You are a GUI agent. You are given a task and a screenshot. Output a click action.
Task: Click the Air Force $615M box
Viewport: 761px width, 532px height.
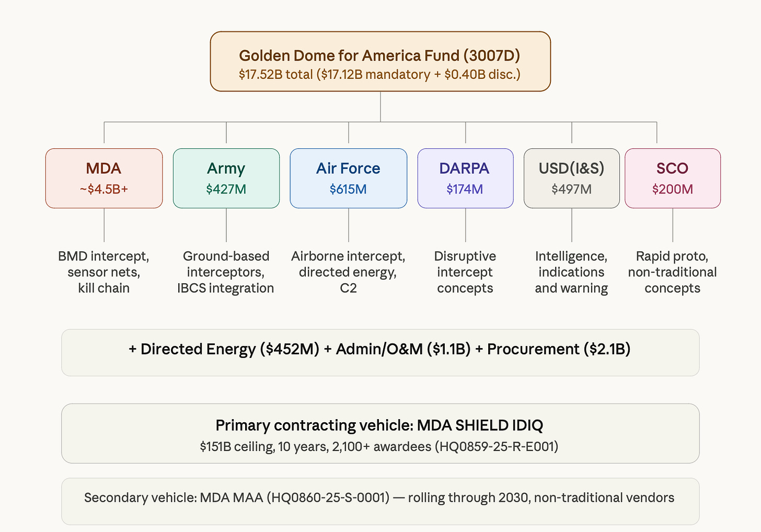349,178
